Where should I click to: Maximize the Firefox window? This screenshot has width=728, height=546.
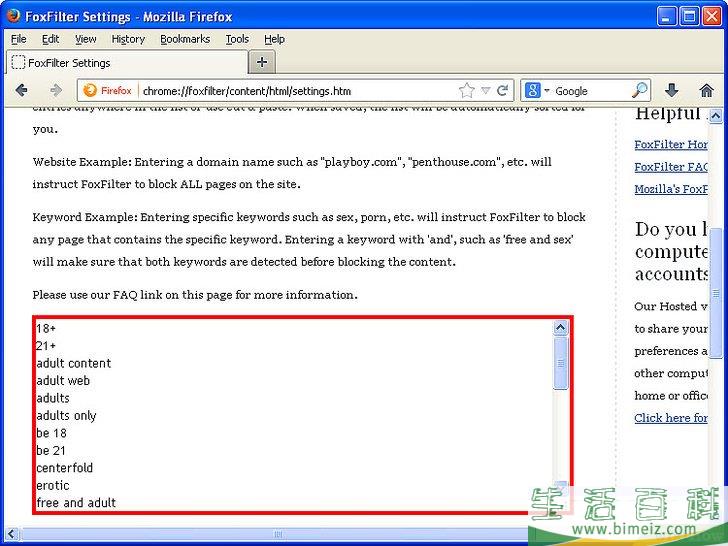pyautogui.click(x=689, y=16)
